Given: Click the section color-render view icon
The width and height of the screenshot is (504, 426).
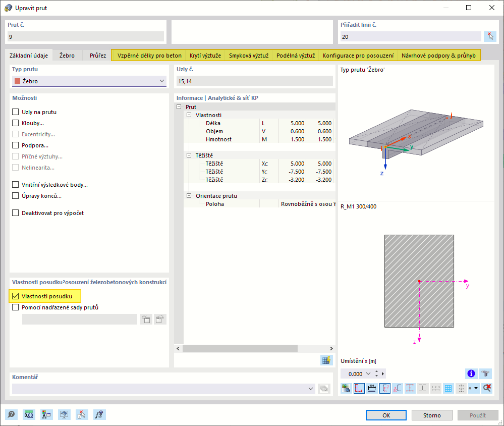Looking at the screenshot, I should [346, 388].
